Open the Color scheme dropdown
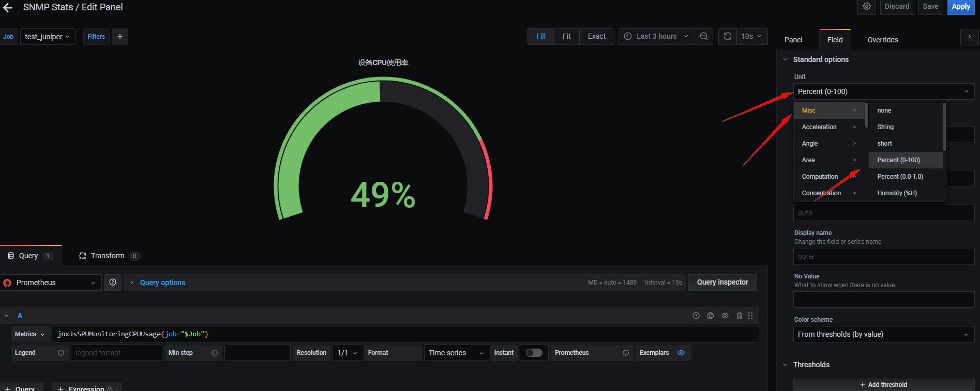This screenshot has width=980, height=391. coord(883,334)
